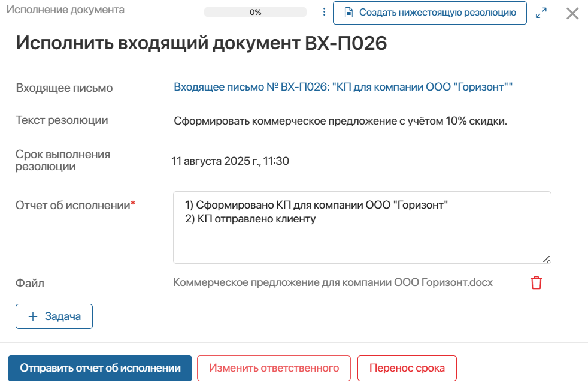Click the resize handle of the report textarea
This screenshot has width=588, height=386.
545,259
